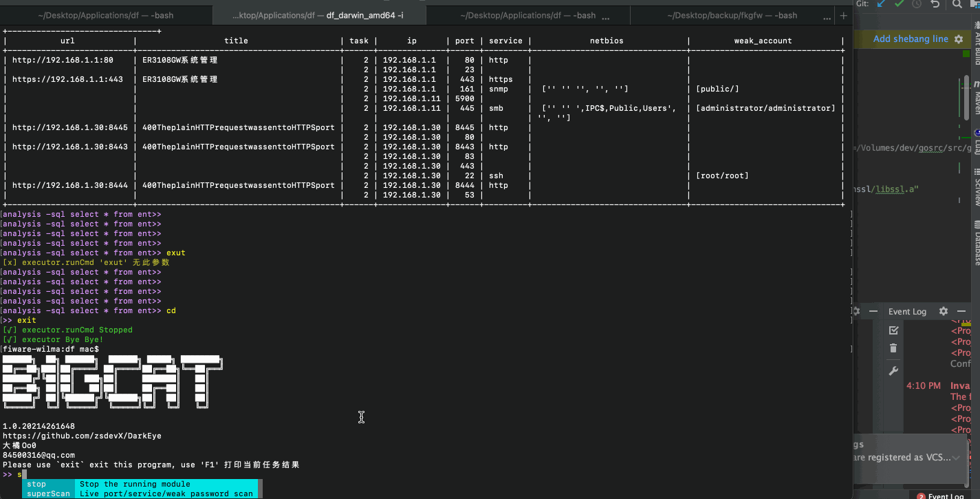Open the Event Log wrench settings icon
980x499 pixels.
coord(893,371)
